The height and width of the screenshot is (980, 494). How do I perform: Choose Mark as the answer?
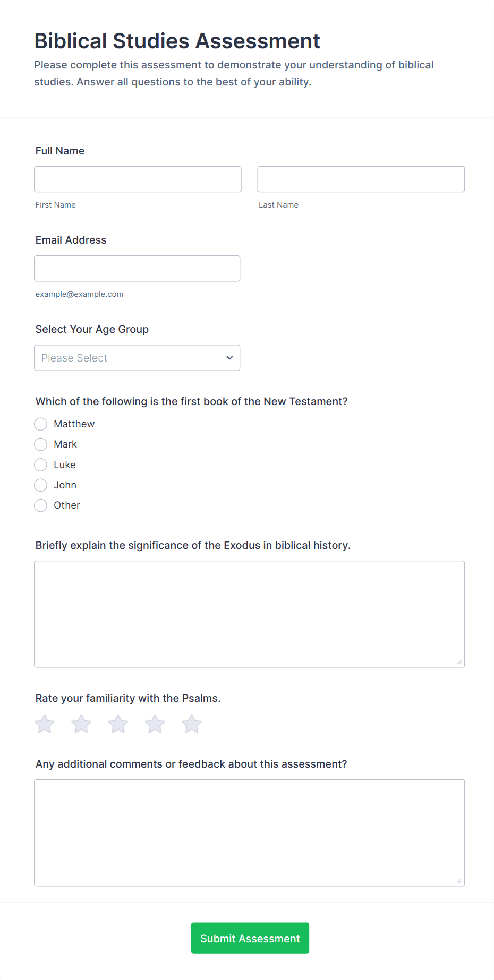(41, 444)
